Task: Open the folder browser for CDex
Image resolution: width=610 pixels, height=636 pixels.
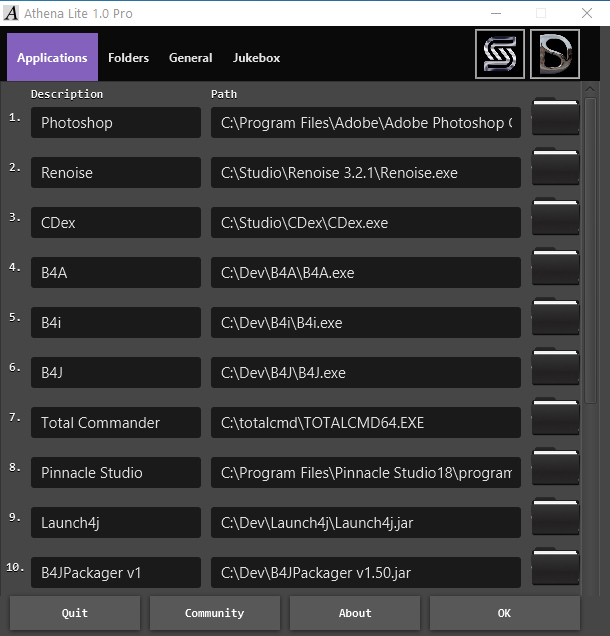Action: coord(555,218)
